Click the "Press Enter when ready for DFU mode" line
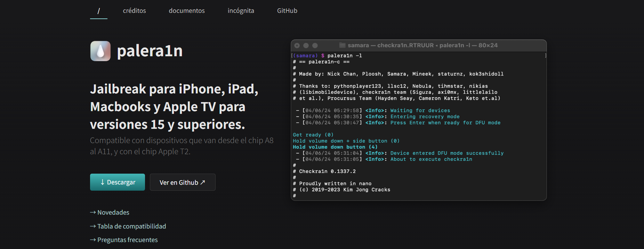This screenshot has height=249, width=644. (x=398, y=123)
